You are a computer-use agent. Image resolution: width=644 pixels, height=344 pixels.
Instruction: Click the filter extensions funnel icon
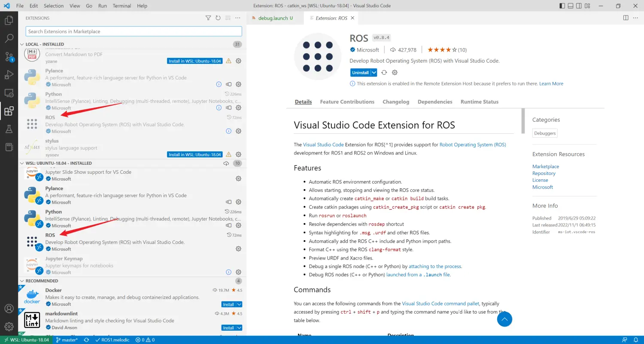pyautogui.click(x=208, y=18)
